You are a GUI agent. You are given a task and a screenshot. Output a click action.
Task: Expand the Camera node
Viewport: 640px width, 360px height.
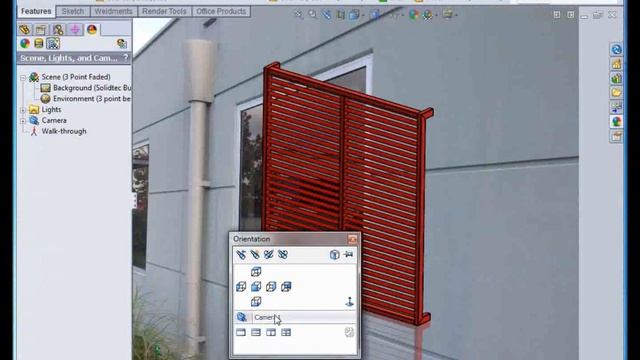[23, 121]
